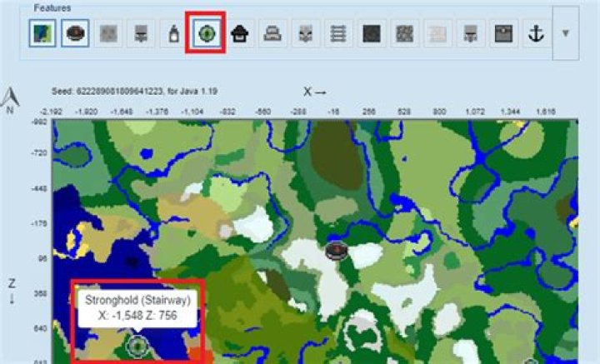Enable the ladder-shaped mineshaft feature icon

click(338, 33)
